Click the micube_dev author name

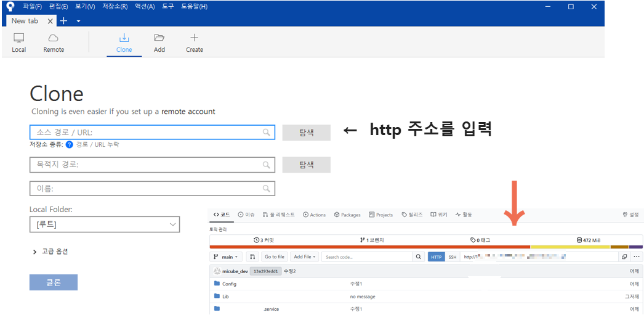point(235,272)
